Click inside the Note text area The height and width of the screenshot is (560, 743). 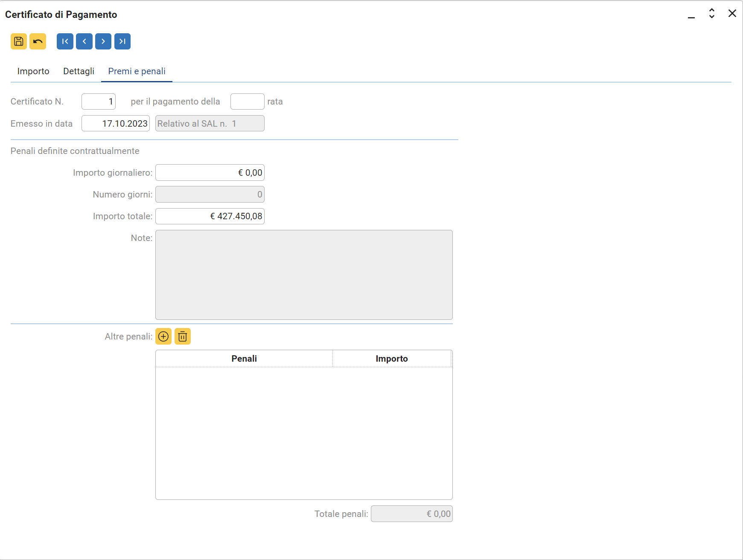coord(304,275)
